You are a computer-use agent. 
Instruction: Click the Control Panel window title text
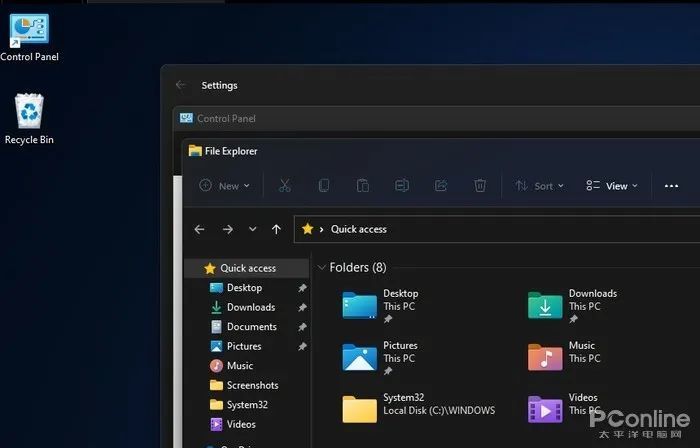click(226, 119)
